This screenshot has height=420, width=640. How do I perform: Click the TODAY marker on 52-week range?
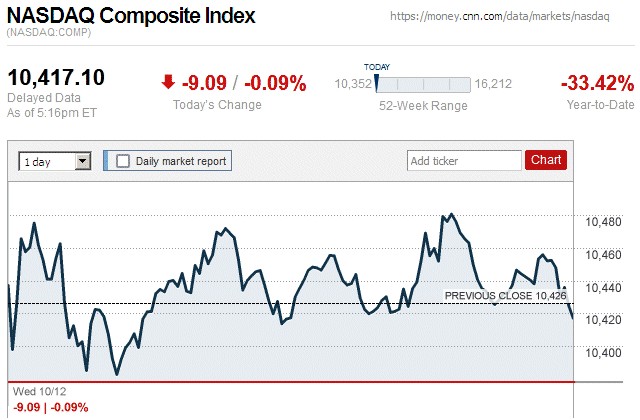tap(377, 84)
